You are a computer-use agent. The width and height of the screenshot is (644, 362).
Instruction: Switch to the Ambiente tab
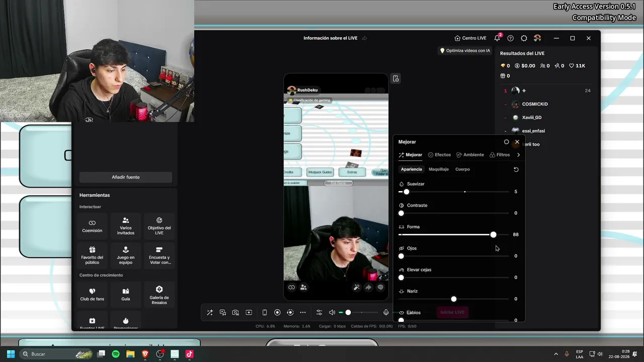[470, 155]
